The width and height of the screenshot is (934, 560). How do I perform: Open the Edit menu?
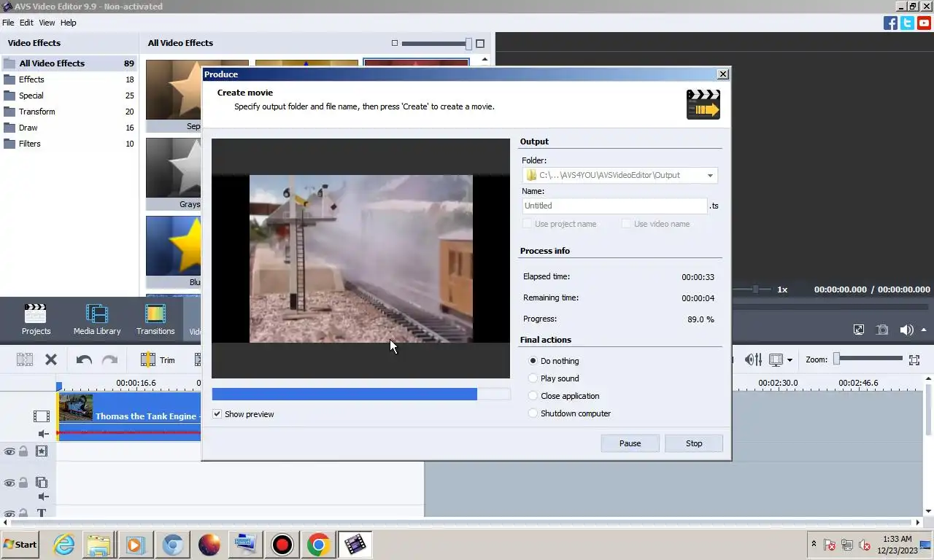(26, 23)
